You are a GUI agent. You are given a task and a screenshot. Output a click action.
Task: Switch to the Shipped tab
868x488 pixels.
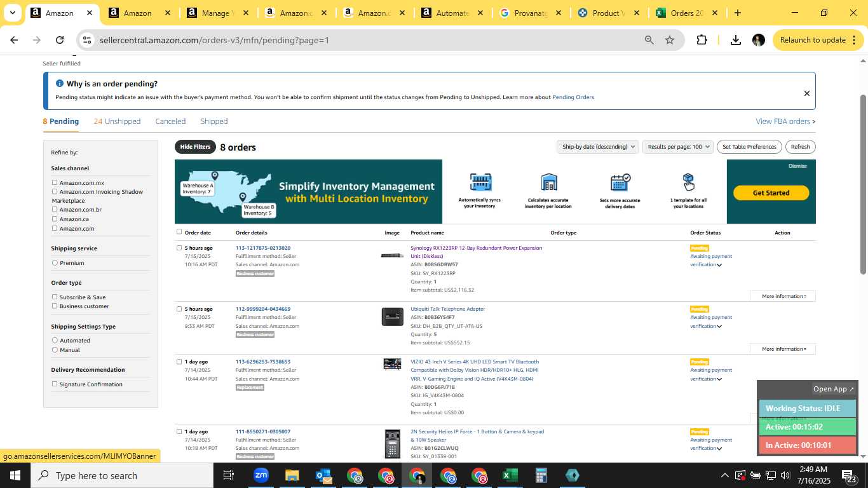coord(214,121)
